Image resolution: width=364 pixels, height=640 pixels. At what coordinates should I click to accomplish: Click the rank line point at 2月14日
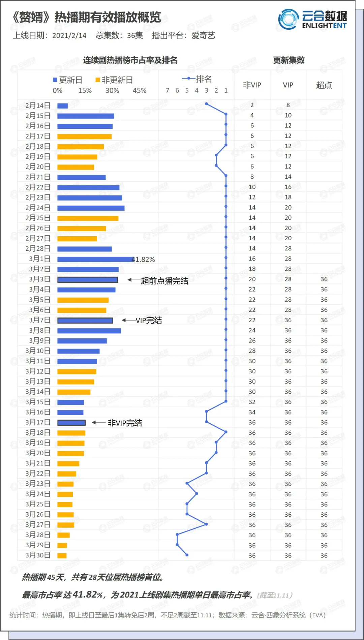point(207,104)
